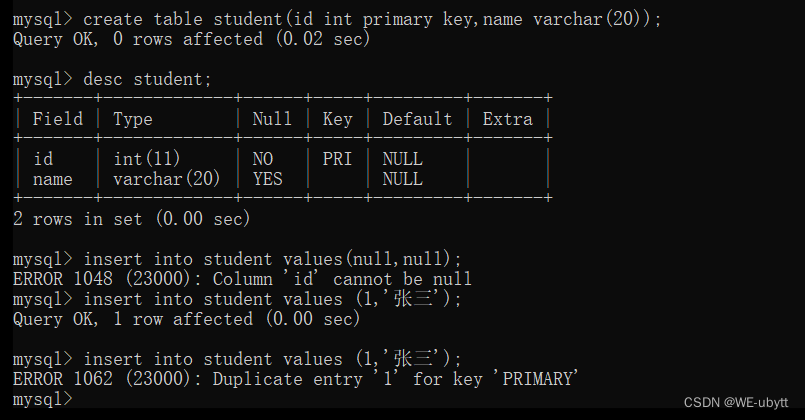Click the ERROR 1048 message line

242,279
